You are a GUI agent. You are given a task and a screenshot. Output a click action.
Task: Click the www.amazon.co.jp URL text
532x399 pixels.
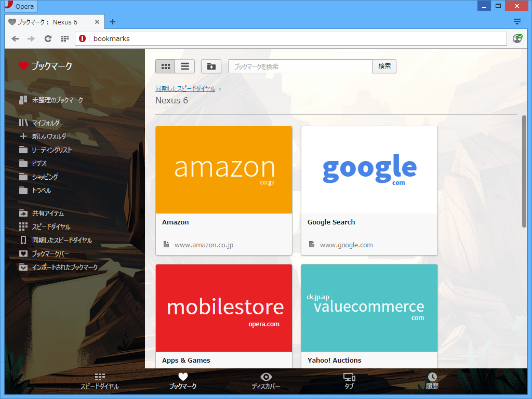pyautogui.click(x=204, y=245)
